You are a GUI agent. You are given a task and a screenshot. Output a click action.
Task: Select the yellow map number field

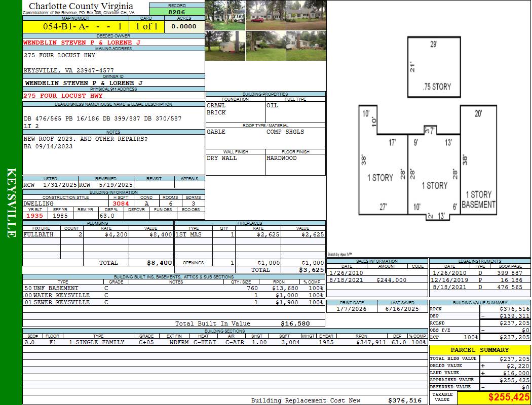(75, 26)
